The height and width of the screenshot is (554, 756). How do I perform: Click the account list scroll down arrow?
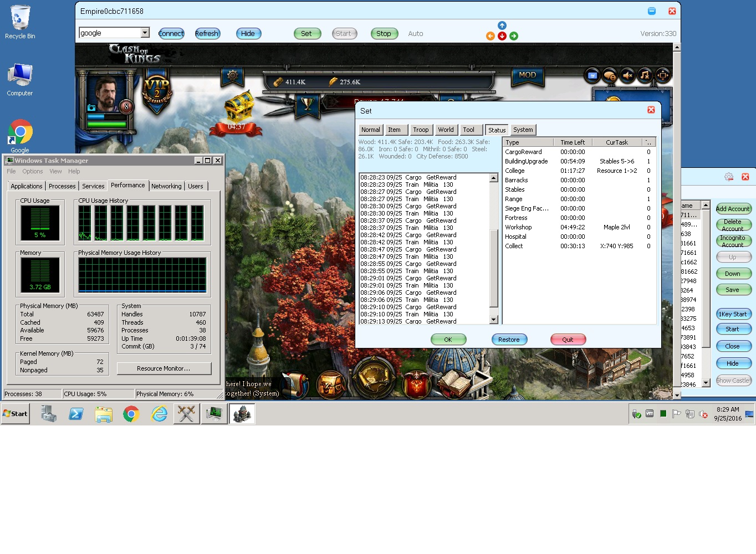(x=706, y=382)
